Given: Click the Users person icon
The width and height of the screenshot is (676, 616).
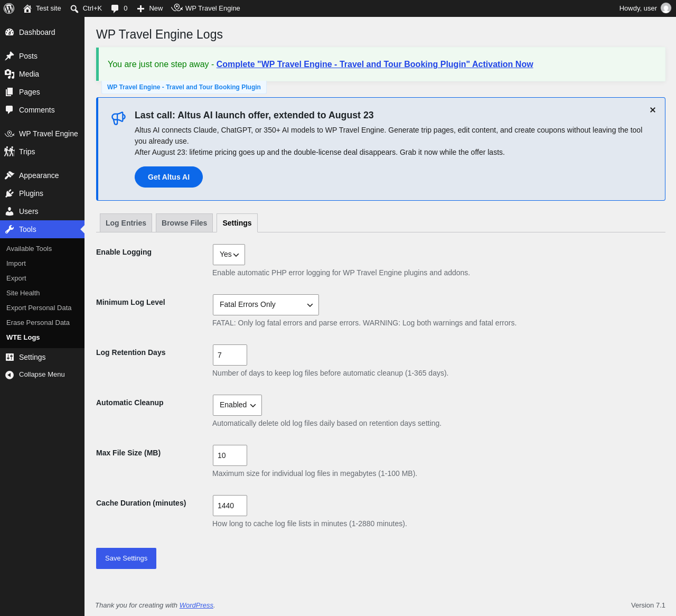Looking at the screenshot, I should tap(10, 211).
